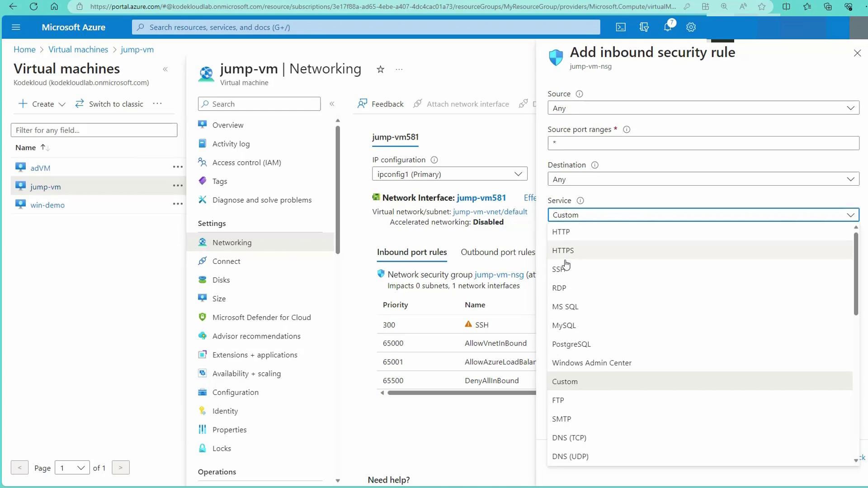
Task: Expand the Source dropdown
Action: coord(703,108)
